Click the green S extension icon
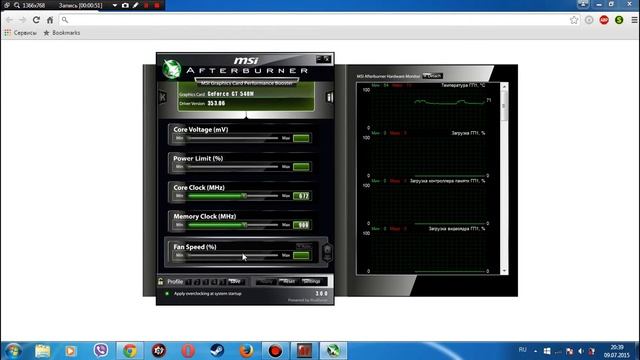640x360 pixels. coord(619,20)
